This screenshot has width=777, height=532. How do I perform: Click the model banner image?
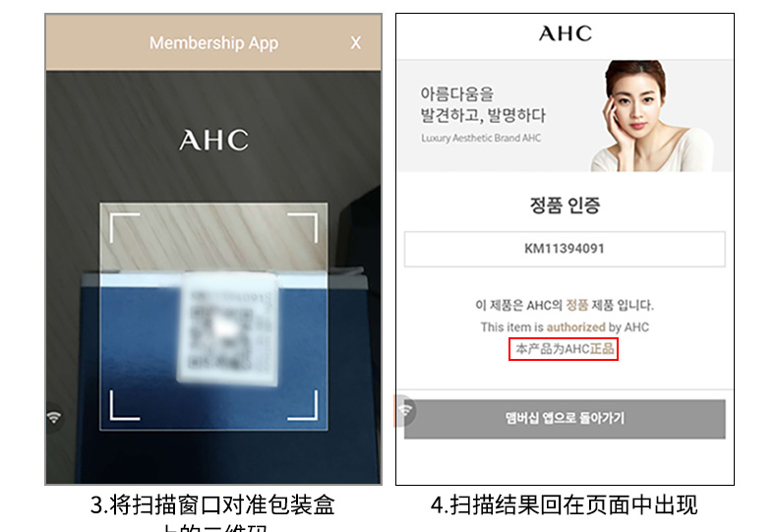[565, 116]
